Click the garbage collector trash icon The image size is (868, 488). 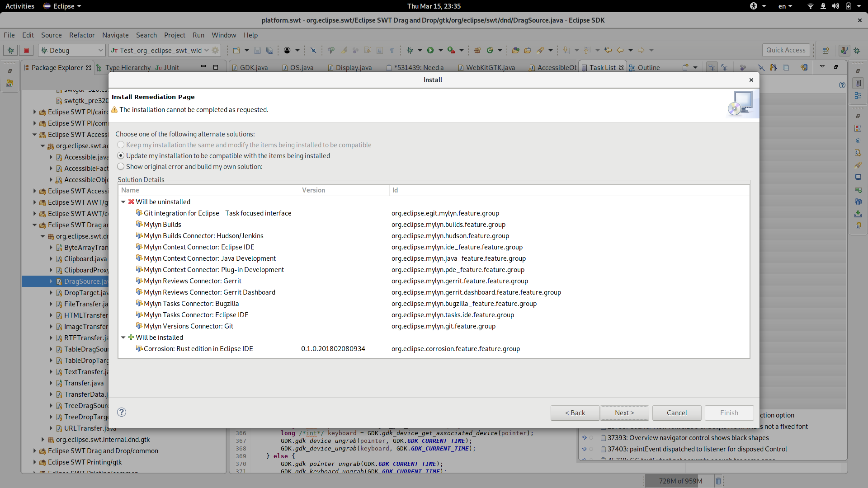point(718,481)
